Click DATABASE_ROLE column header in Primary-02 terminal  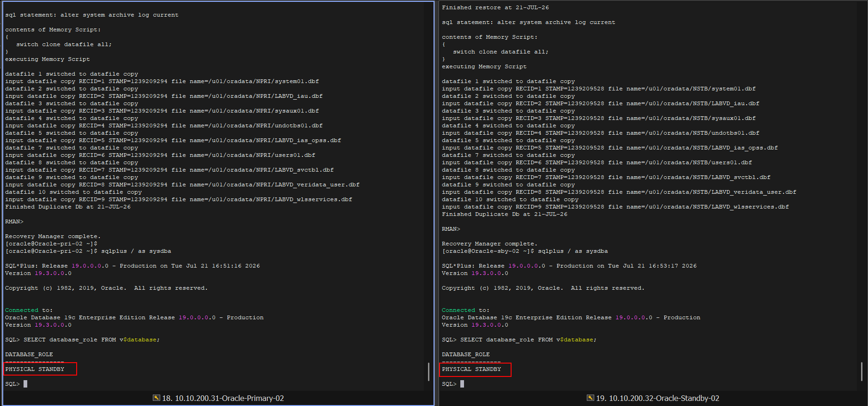[x=29, y=354]
